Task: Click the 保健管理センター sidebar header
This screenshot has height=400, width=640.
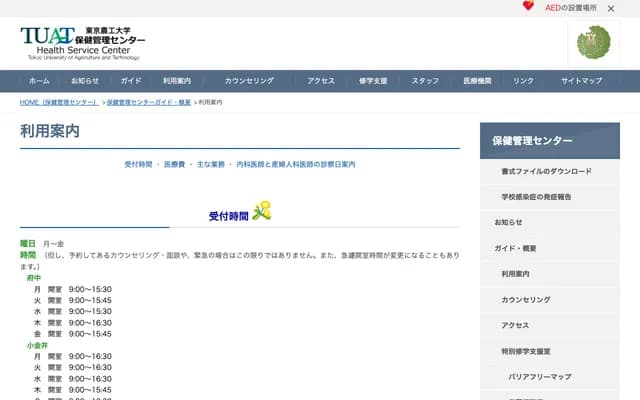Action: pyautogui.click(x=550, y=140)
